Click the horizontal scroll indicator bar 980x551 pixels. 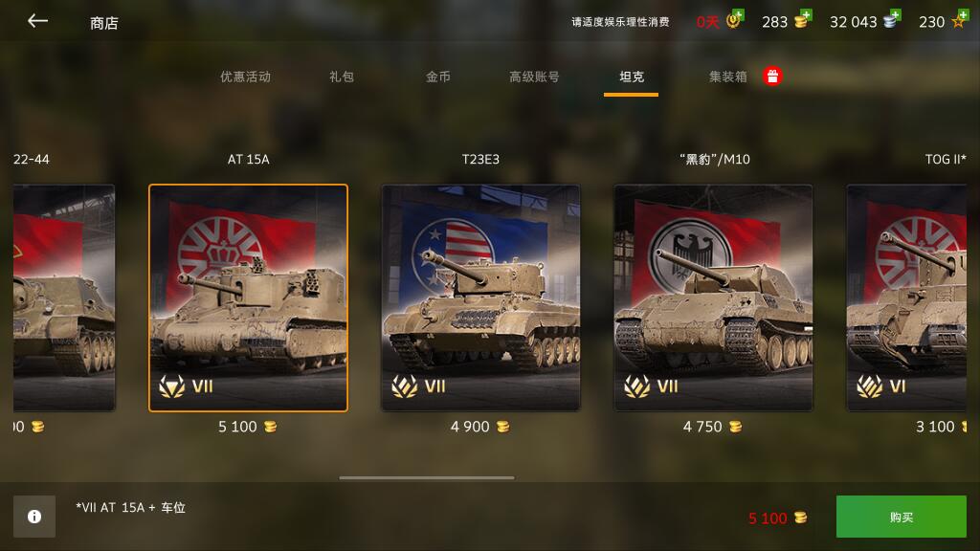click(427, 478)
